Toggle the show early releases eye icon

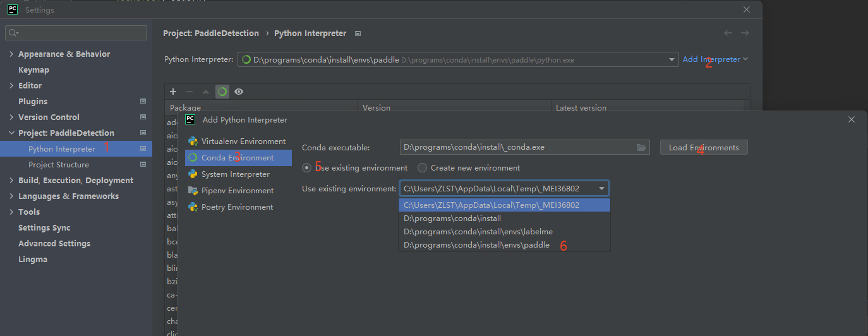click(x=239, y=92)
